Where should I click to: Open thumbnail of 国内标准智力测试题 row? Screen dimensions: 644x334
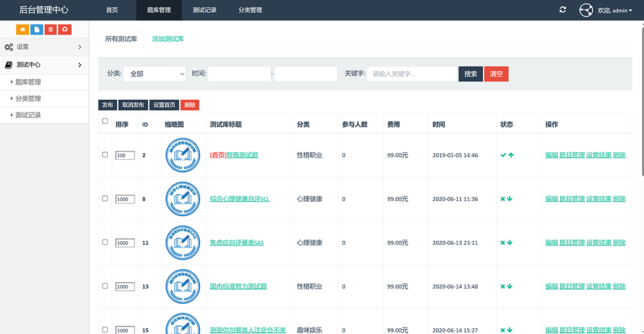(183, 286)
